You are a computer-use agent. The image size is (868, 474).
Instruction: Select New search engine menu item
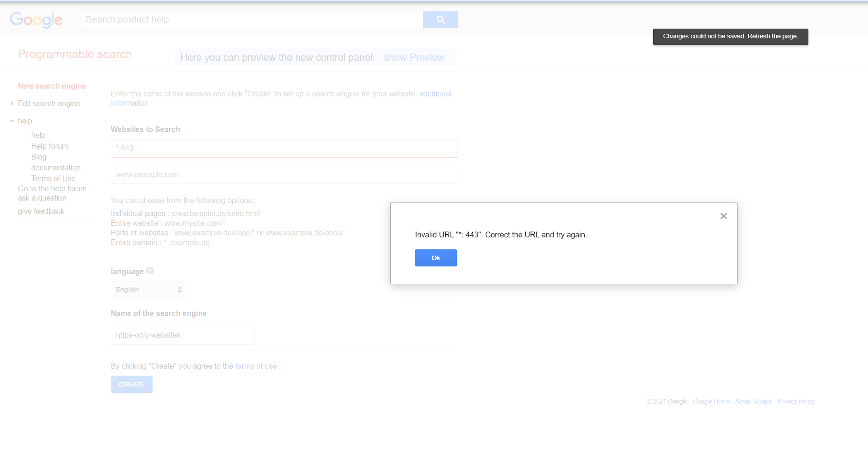(52, 86)
